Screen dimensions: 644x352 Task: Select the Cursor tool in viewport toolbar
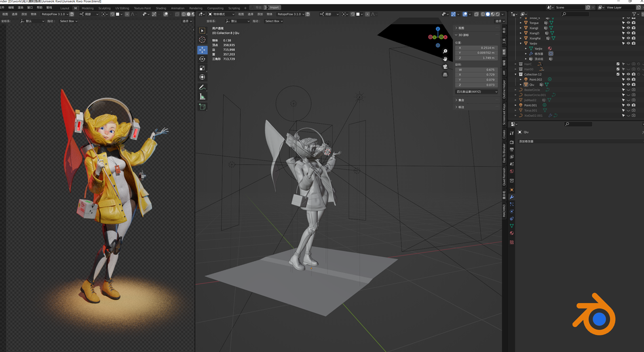click(202, 39)
